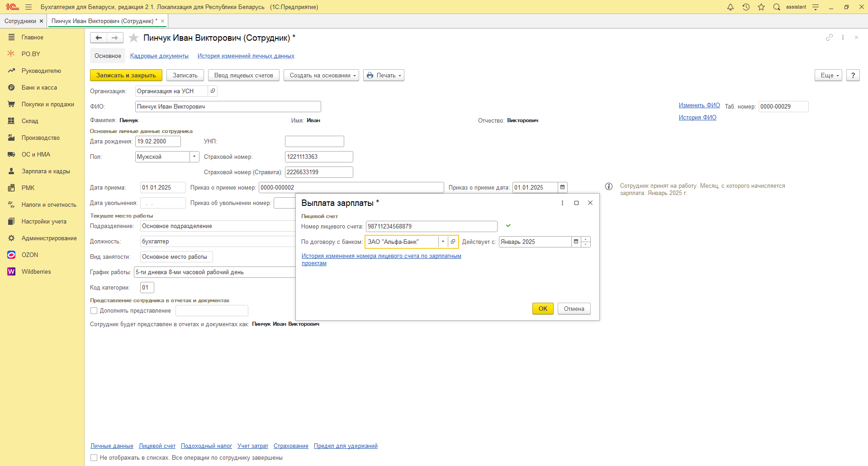Add employee form to favorites star
Screen dimensions: 868x466
[133, 38]
